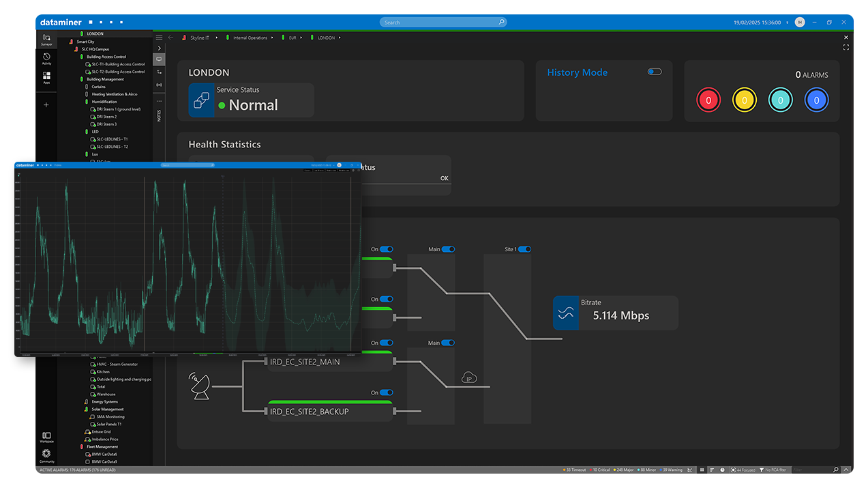
Task: Click the satellite dish icon
Action: pos(200,386)
